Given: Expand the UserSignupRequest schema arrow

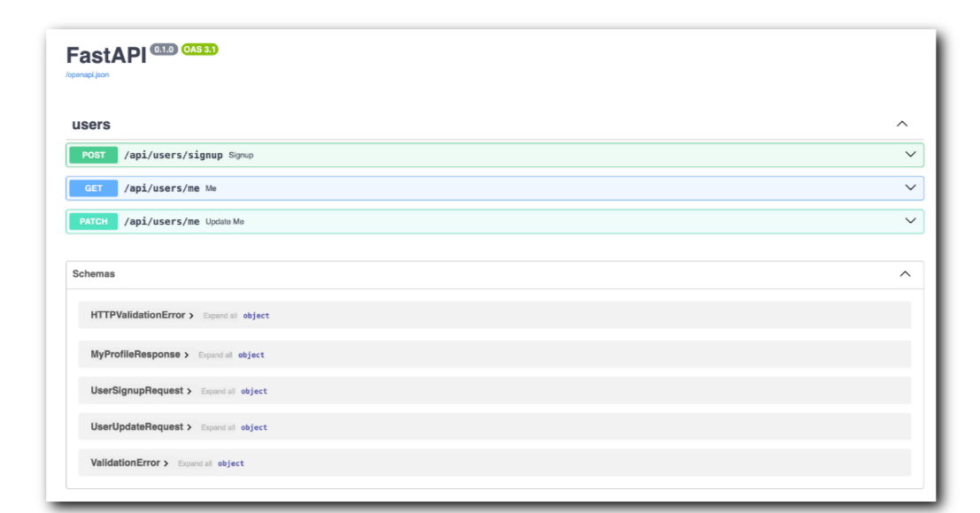Looking at the screenshot, I should [189, 391].
